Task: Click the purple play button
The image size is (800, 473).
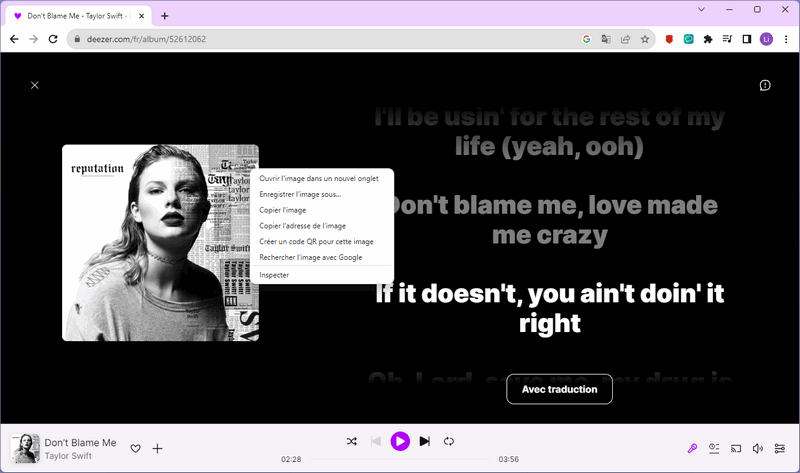Action: [x=400, y=441]
